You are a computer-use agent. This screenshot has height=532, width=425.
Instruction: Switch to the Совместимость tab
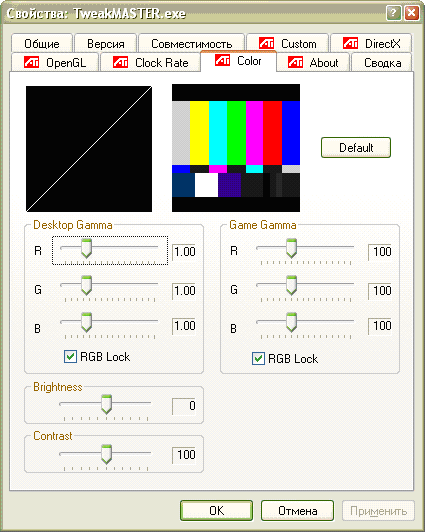tap(192, 43)
